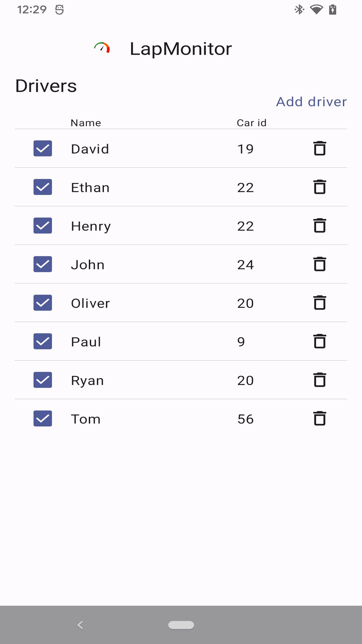Toggle the checkbox next to Paul
Image resolution: width=362 pixels, height=644 pixels.
pyautogui.click(x=43, y=341)
